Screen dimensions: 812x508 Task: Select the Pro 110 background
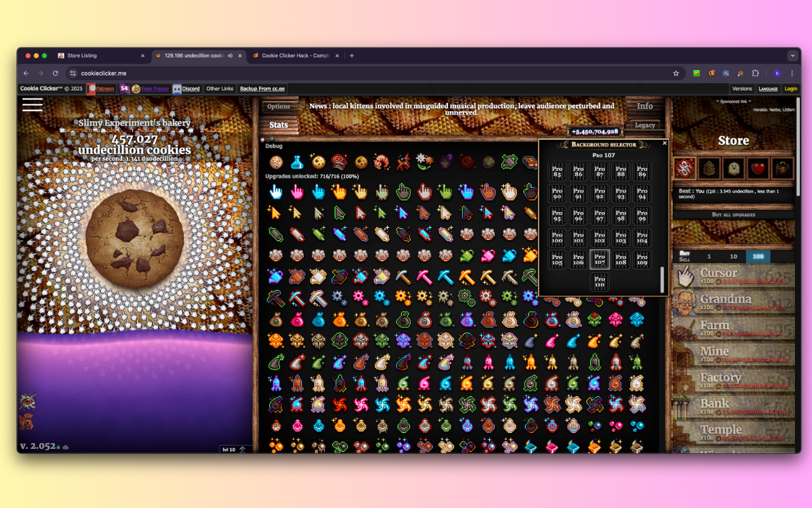tap(599, 281)
